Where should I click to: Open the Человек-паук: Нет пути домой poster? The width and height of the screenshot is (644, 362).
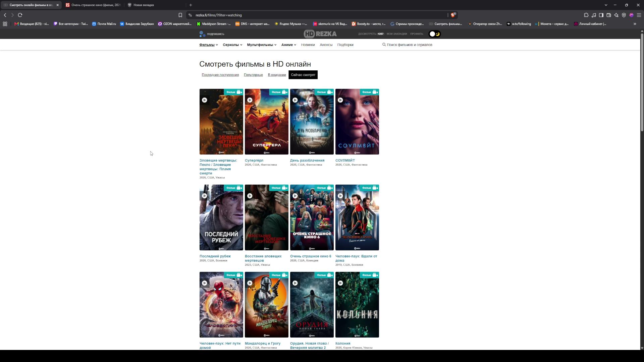tap(221, 305)
